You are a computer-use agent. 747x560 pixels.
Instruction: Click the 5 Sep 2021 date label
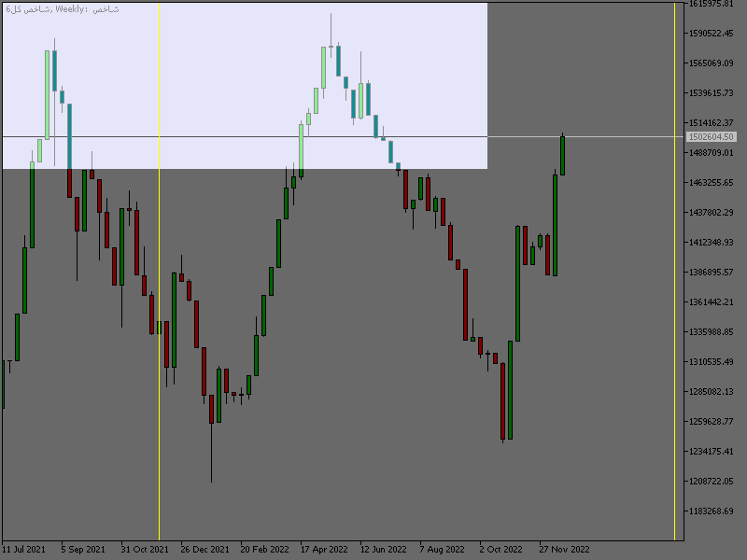(x=83, y=549)
